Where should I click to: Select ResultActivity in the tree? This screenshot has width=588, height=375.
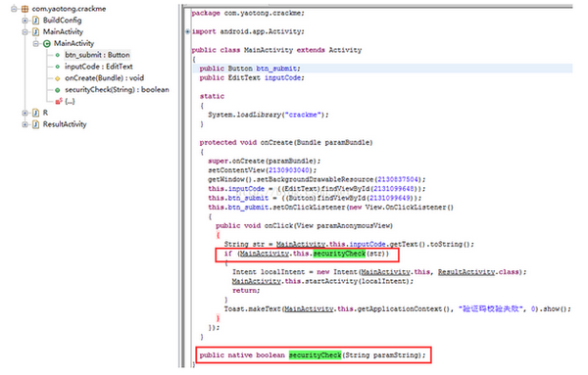[65, 124]
